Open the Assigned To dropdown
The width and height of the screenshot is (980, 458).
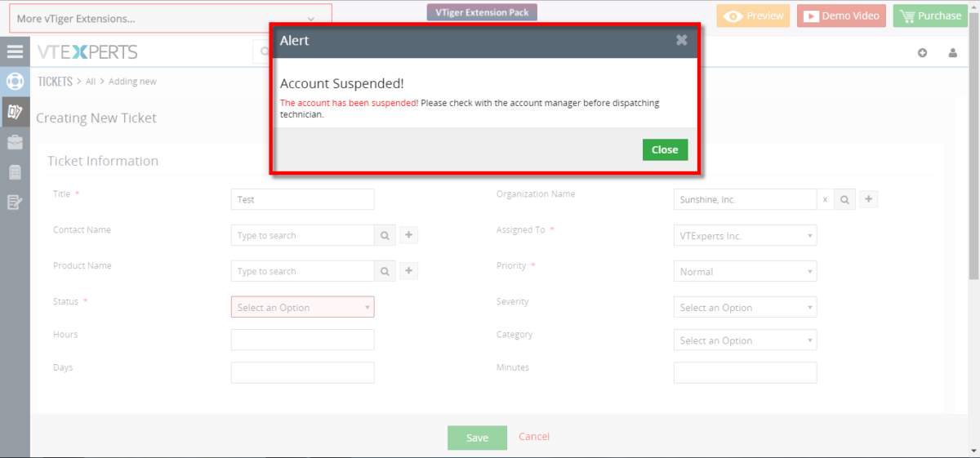[745, 235]
